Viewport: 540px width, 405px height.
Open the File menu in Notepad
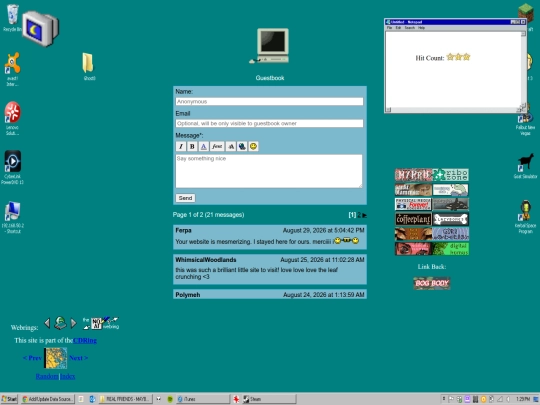(390, 28)
